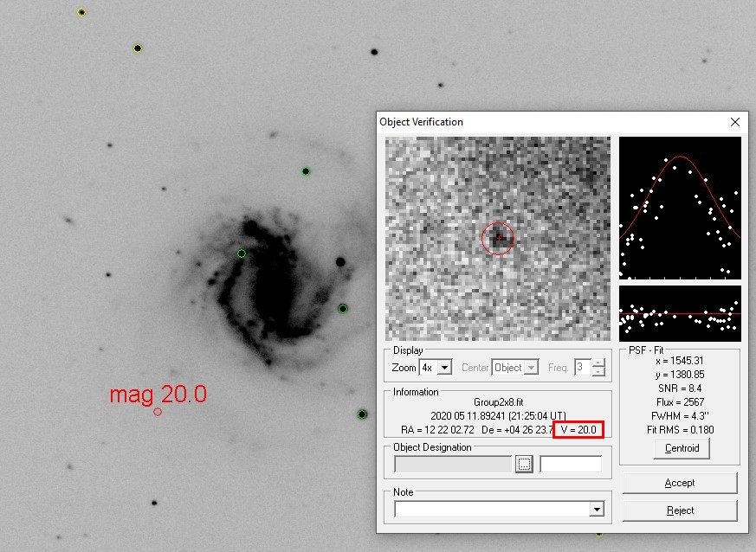Increase the Freq. value with up arrow
This screenshot has height=552, width=756.
598,363
